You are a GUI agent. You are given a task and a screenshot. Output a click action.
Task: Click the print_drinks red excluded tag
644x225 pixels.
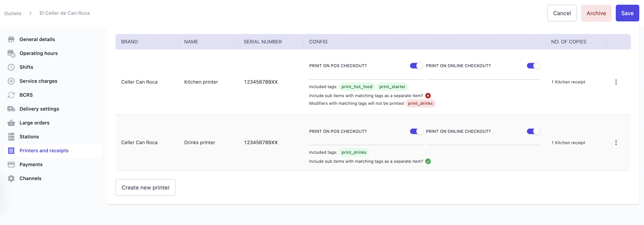point(420,103)
